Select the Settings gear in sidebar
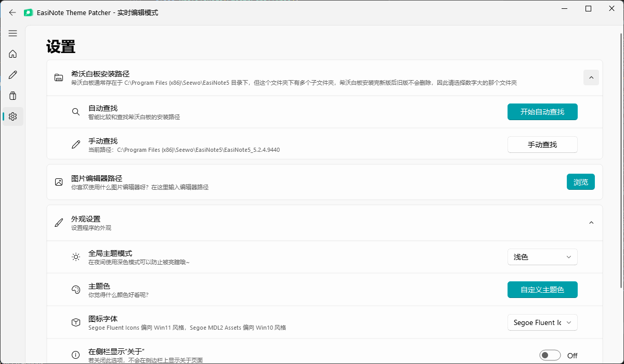This screenshot has height=364, width=624. pyautogui.click(x=13, y=116)
